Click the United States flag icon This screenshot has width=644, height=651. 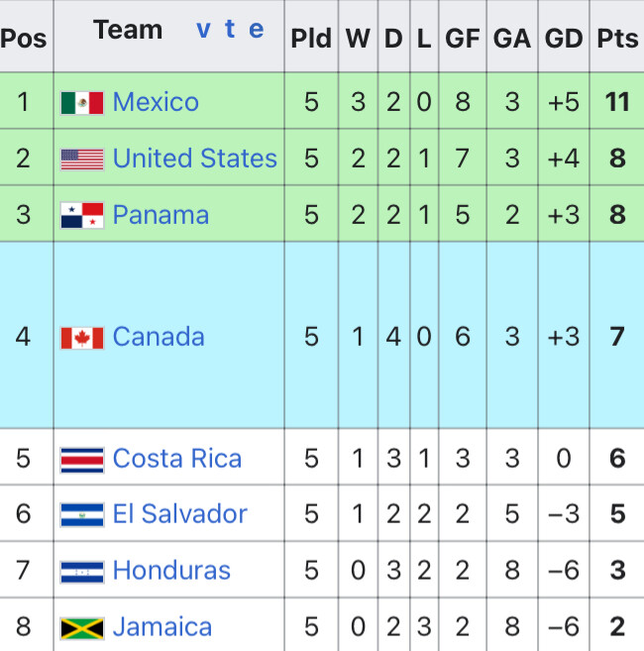(x=82, y=159)
